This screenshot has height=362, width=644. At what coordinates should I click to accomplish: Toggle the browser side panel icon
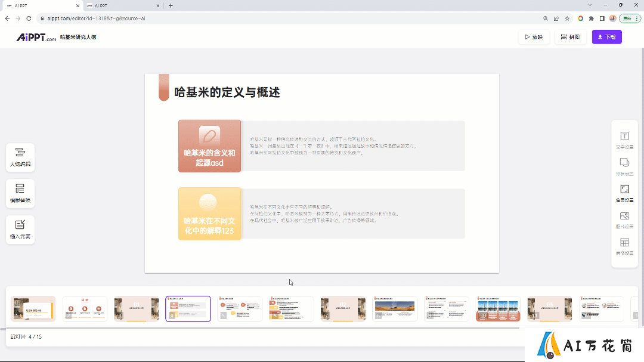pos(602,18)
